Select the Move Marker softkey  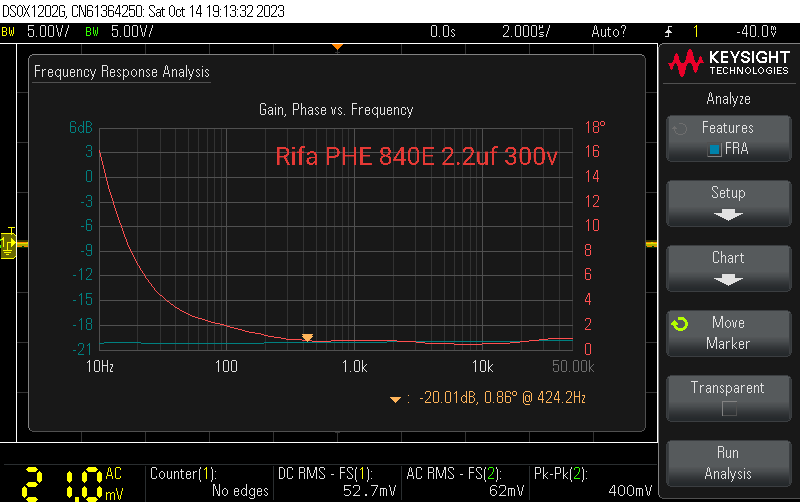[x=729, y=333]
